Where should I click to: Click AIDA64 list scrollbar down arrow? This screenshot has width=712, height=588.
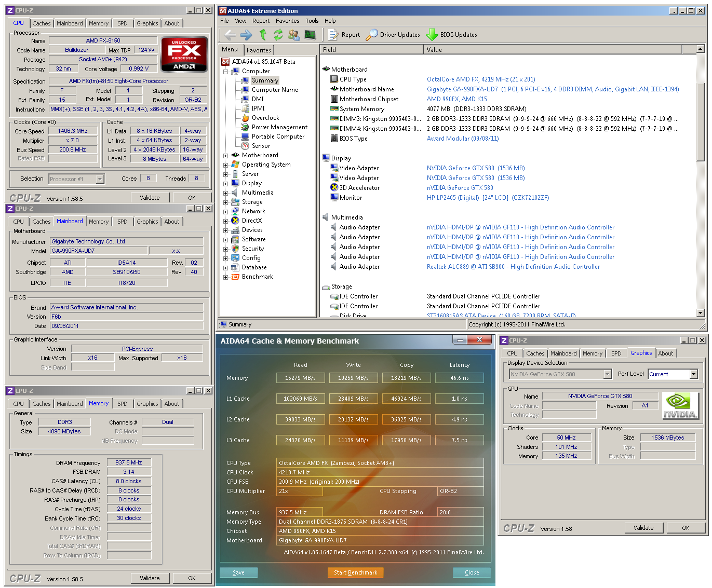(x=701, y=313)
